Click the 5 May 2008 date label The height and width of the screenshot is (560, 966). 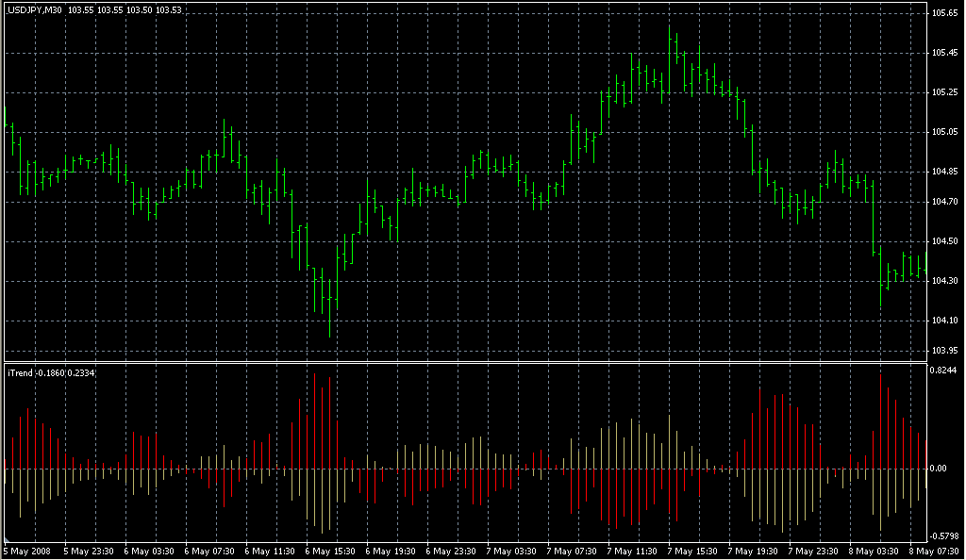point(27,552)
